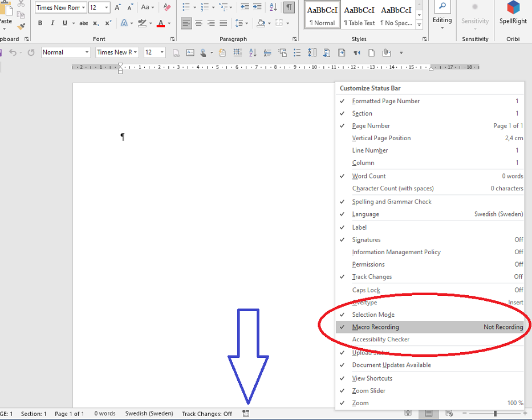Screen dimensions: 532x420
Task: Sort text with the A-Z icon in ribbon
Action: [273, 7]
